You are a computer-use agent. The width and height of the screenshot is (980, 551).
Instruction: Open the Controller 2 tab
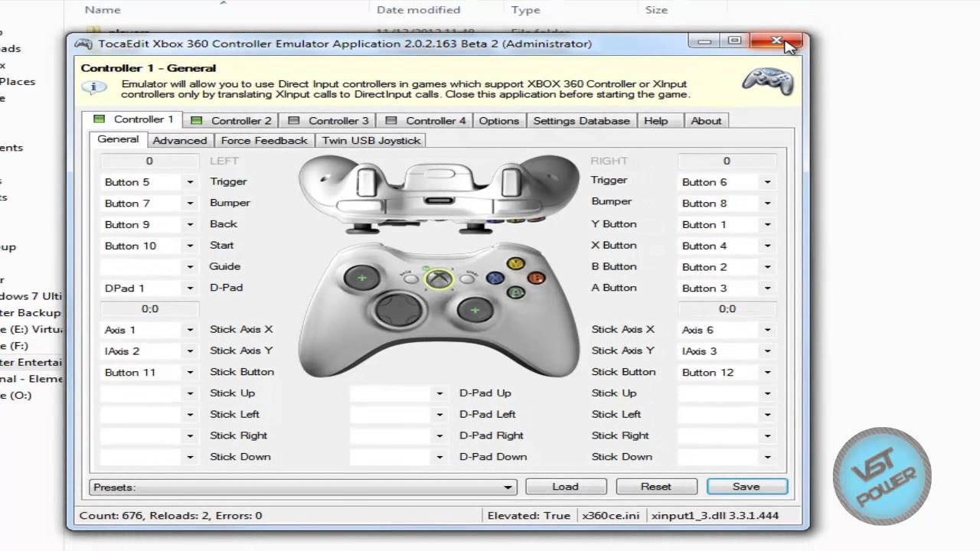(x=231, y=120)
